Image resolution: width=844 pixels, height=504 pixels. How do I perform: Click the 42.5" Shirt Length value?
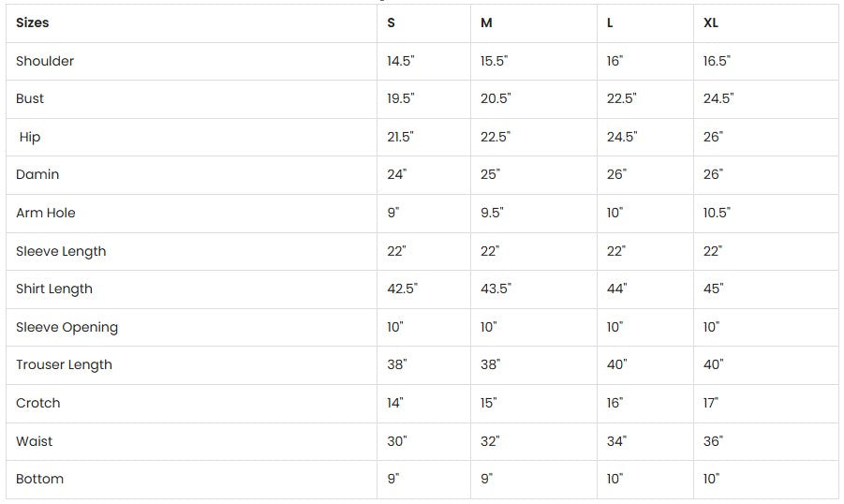(x=403, y=289)
